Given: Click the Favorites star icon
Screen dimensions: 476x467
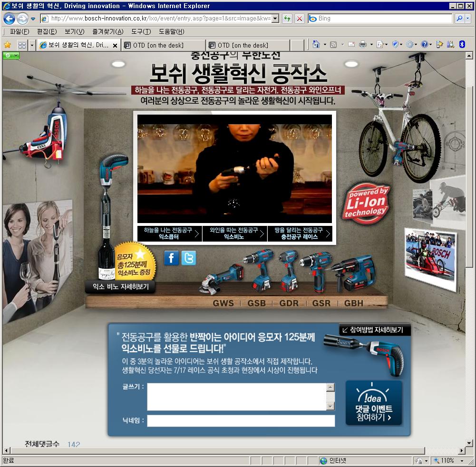Looking at the screenshot, I should tap(8, 45).
